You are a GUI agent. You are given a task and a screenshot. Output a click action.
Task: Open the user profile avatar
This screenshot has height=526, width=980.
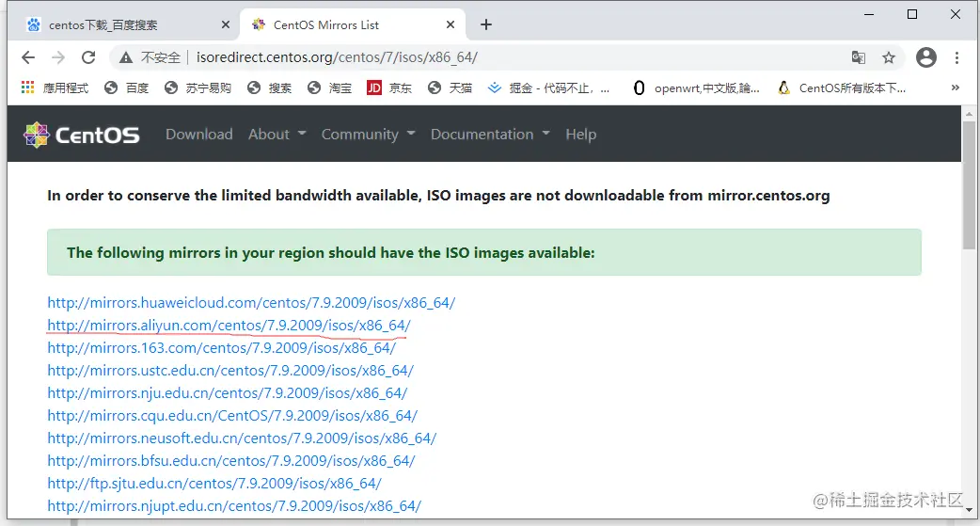tap(926, 57)
